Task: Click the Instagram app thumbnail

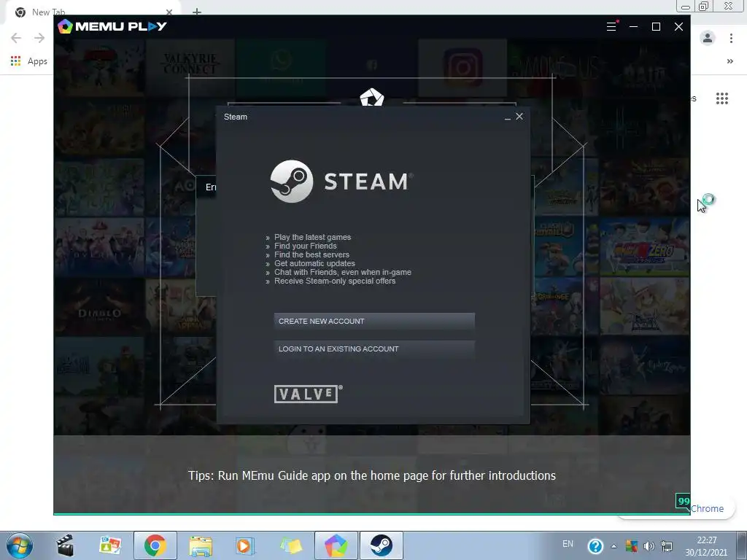Action: pyautogui.click(x=462, y=68)
